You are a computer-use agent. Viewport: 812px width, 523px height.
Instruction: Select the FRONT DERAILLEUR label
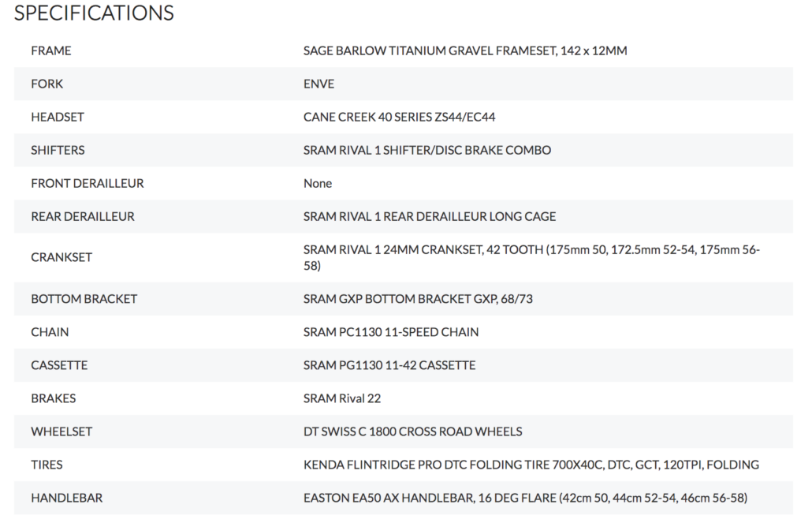pos(87,184)
